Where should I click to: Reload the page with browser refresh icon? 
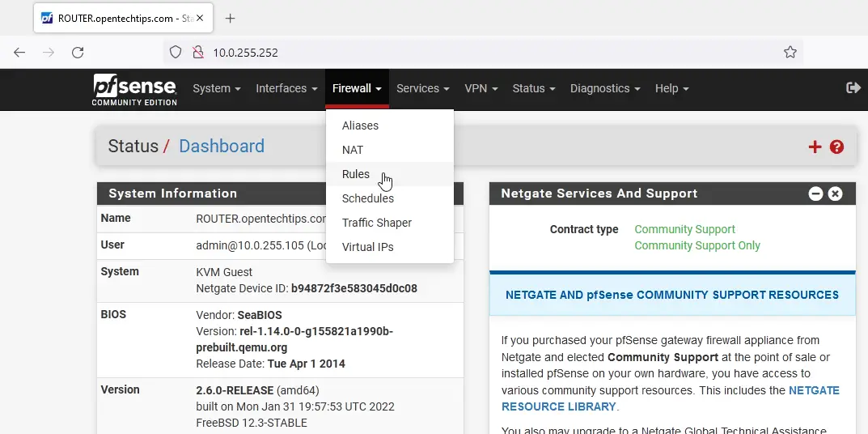(x=78, y=53)
